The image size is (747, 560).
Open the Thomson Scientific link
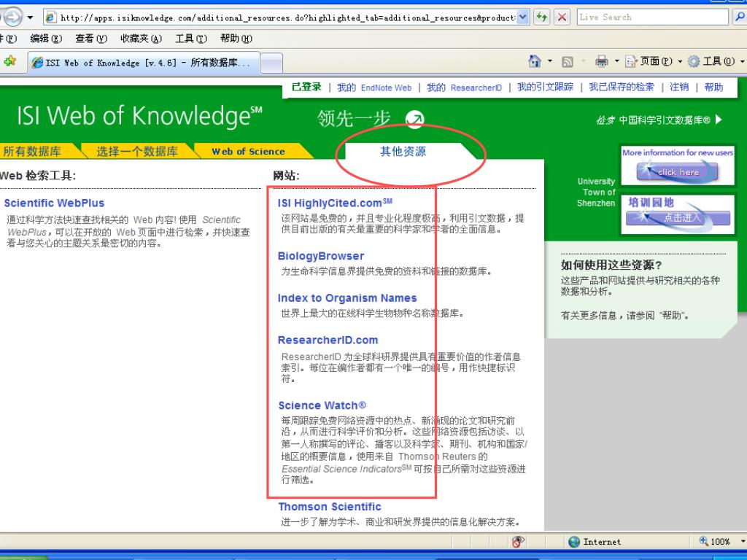tap(330, 507)
